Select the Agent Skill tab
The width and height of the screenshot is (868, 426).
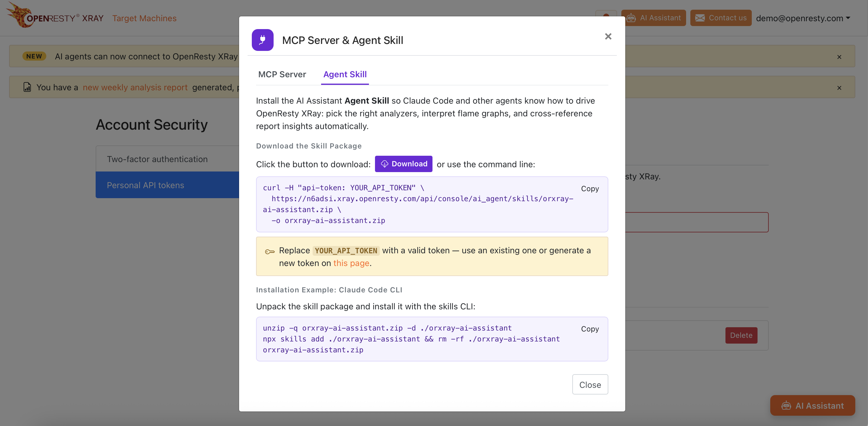point(345,74)
